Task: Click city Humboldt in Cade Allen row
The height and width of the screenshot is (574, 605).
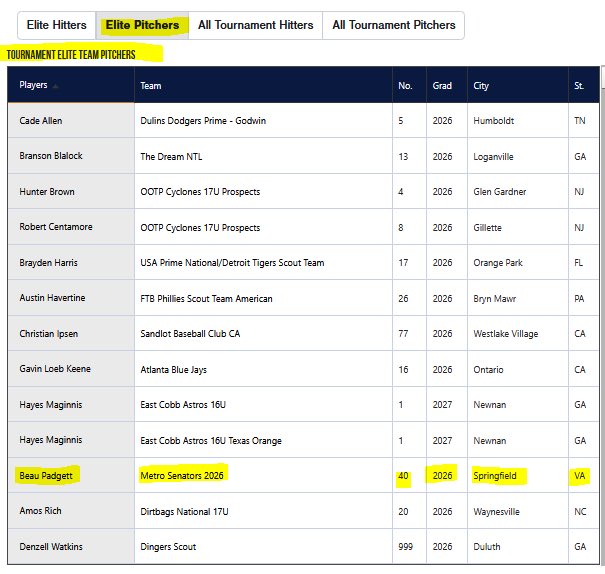Action: 493,121
